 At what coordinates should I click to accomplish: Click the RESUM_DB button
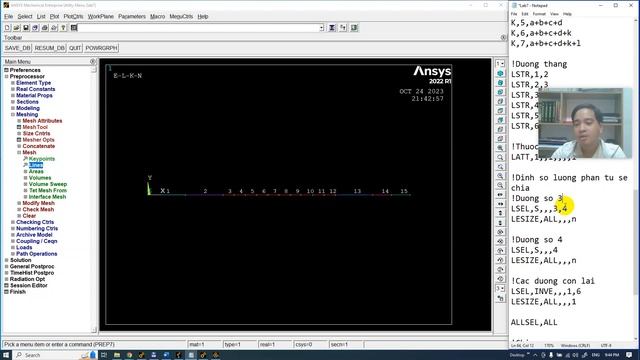tap(49, 48)
